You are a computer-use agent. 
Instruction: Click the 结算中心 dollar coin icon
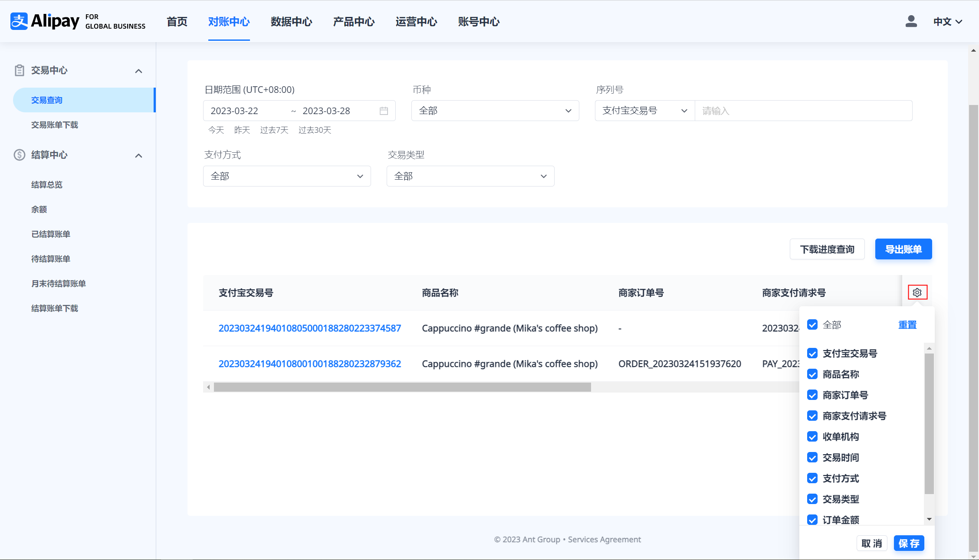[x=20, y=155]
